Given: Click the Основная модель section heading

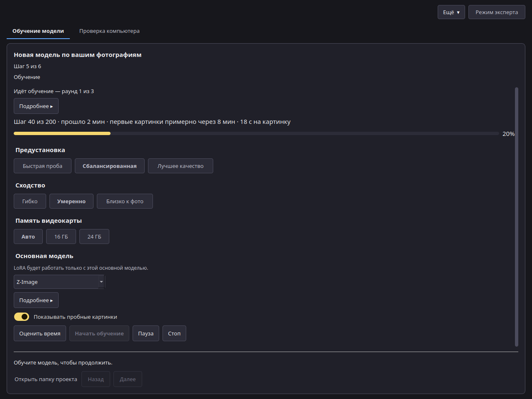Looking at the screenshot, I should (44, 256).
